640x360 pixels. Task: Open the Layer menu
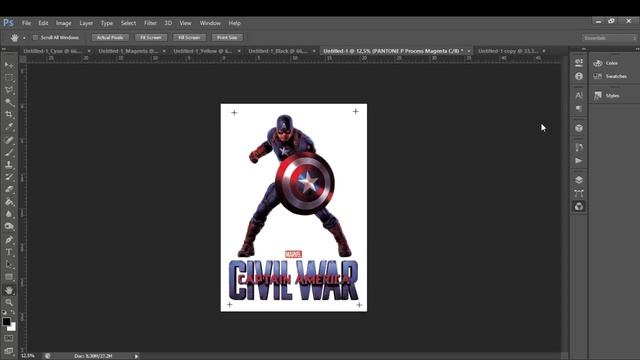(86, 23)
